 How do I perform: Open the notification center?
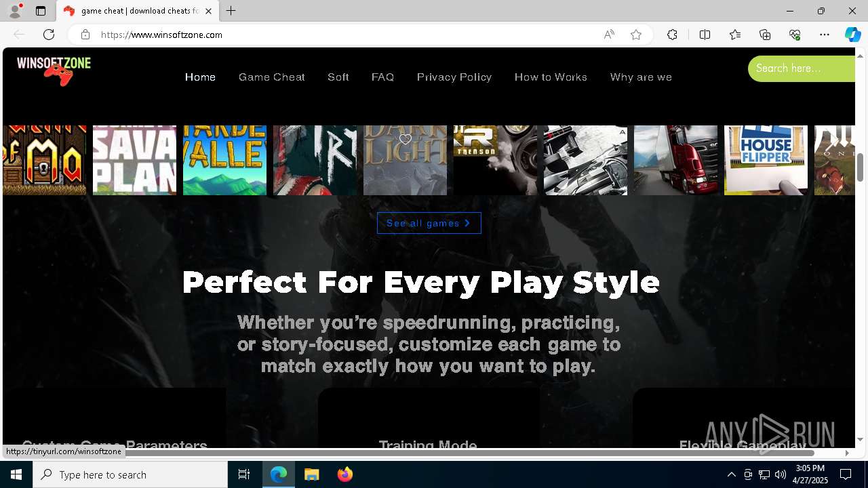[846, 474]
